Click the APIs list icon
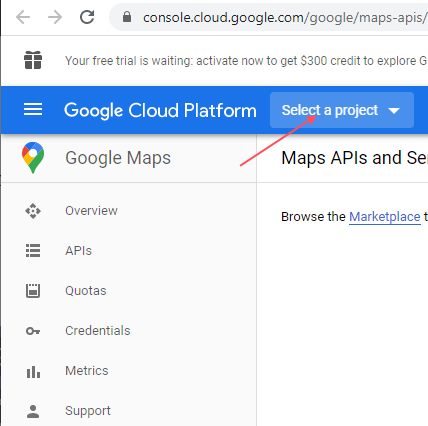 [33, 251]
